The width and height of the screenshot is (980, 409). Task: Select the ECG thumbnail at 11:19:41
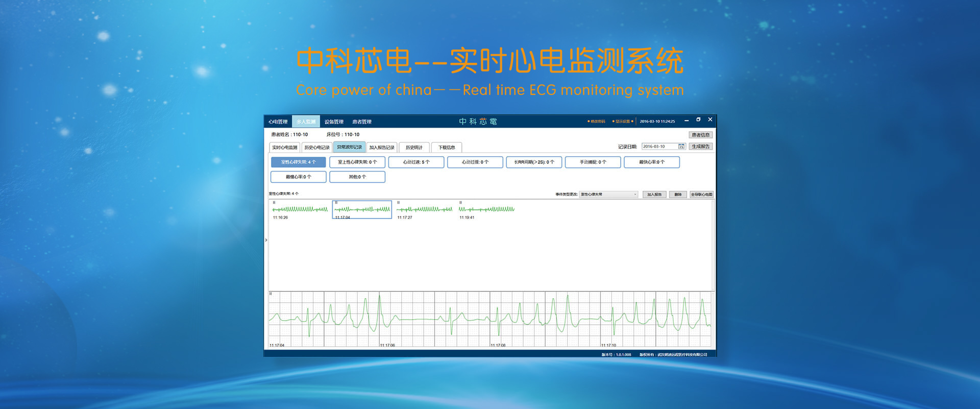pyautogui.click(x=486, y=210)
